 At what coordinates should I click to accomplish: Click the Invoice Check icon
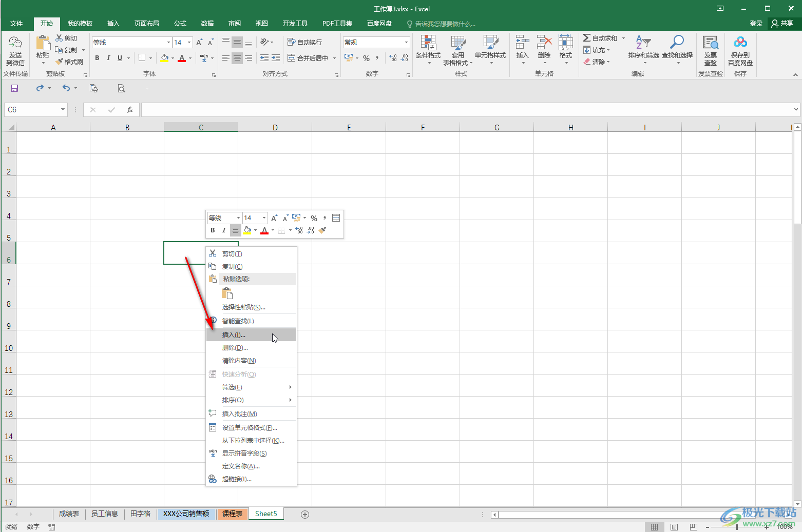click(x=711, y=43)
